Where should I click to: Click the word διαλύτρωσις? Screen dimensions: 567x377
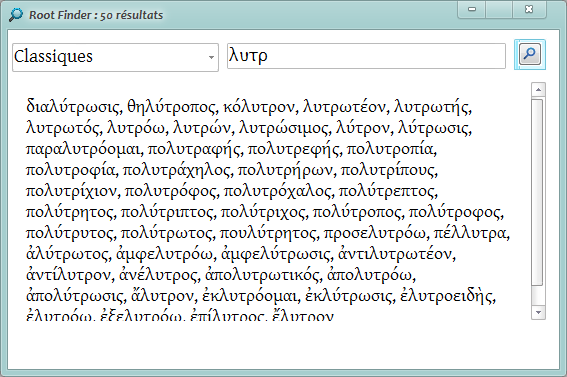pyautogui.click(x=73, y=107)
